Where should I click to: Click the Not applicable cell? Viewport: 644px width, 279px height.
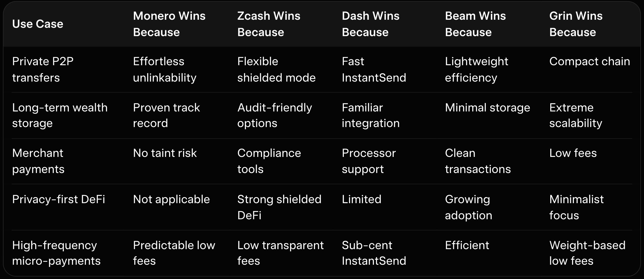point(171,199)
